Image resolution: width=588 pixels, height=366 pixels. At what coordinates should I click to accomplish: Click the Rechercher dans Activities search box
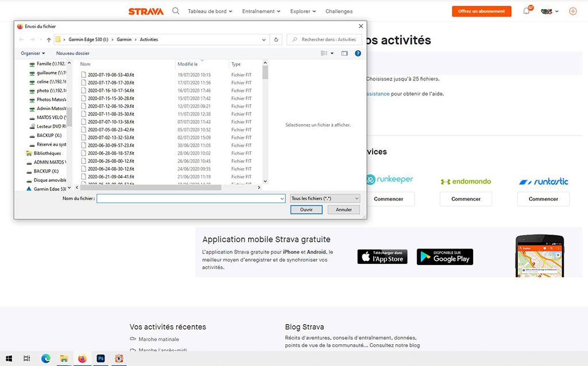(324, 40)
